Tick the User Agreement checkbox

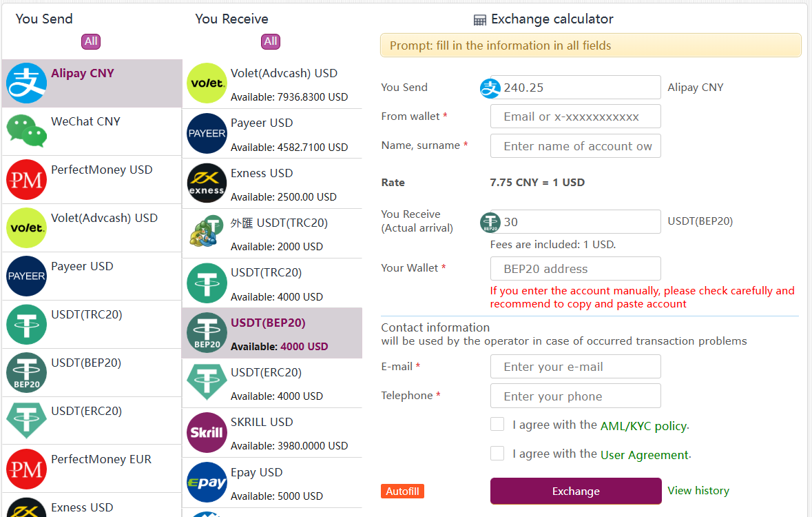coord(497,453)
